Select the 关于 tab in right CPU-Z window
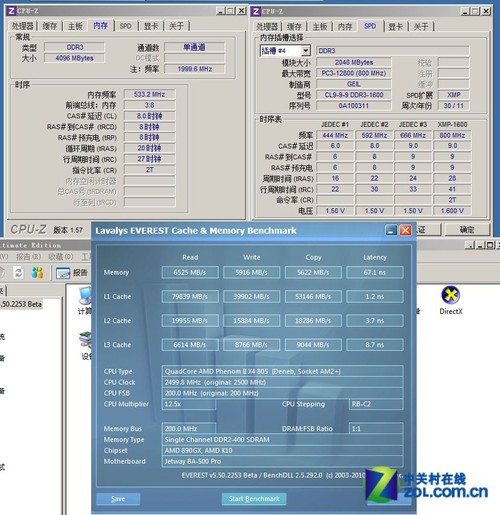The width and height of the screenshot is (500, 515). 421,26
